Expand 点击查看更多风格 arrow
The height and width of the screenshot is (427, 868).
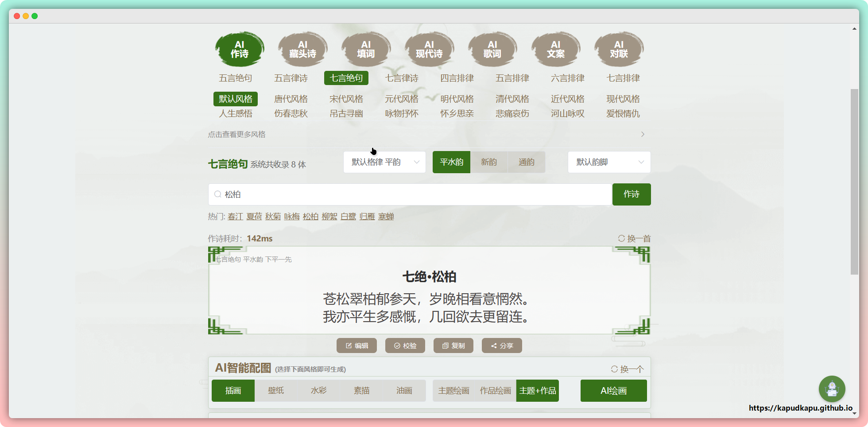pos(643,134)
